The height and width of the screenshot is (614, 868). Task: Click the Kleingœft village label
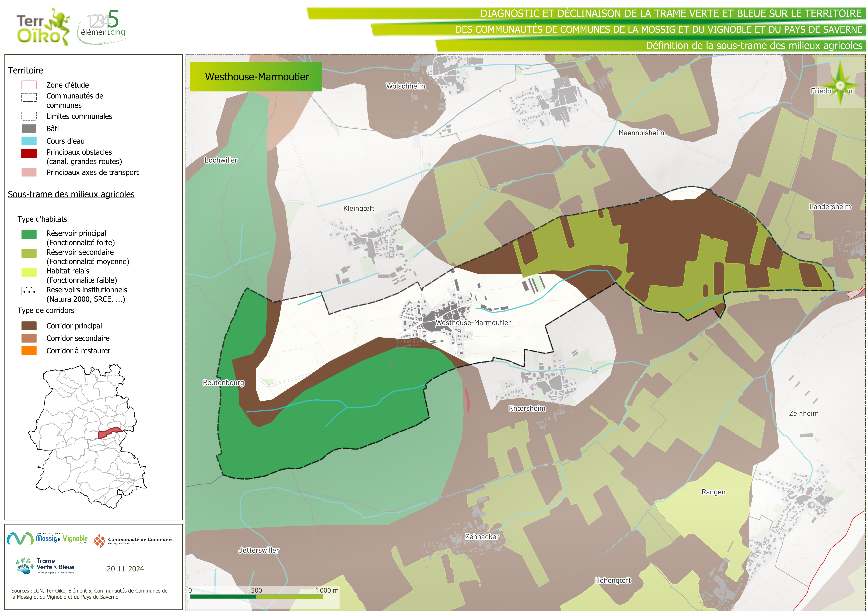tap(358, 209)
